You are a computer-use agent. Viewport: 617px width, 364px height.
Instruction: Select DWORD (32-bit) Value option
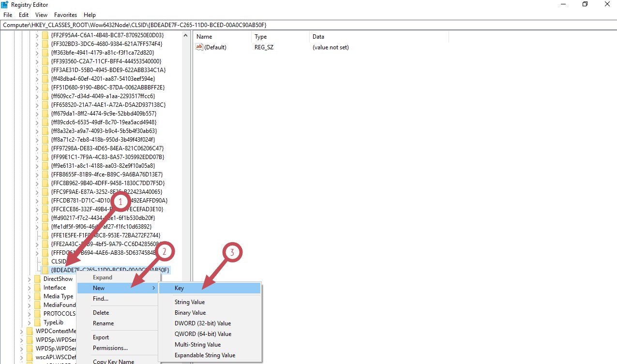pyautogui.click(x=203, y=323)
